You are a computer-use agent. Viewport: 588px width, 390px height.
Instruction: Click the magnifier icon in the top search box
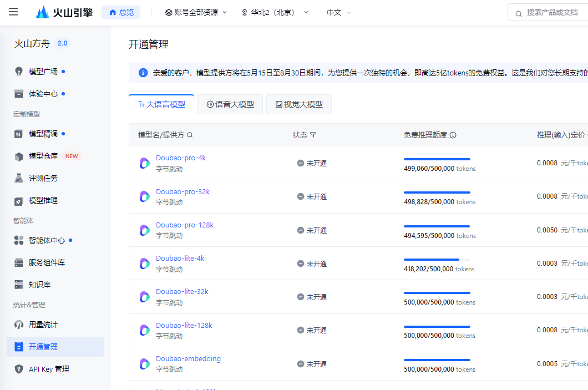519,14
